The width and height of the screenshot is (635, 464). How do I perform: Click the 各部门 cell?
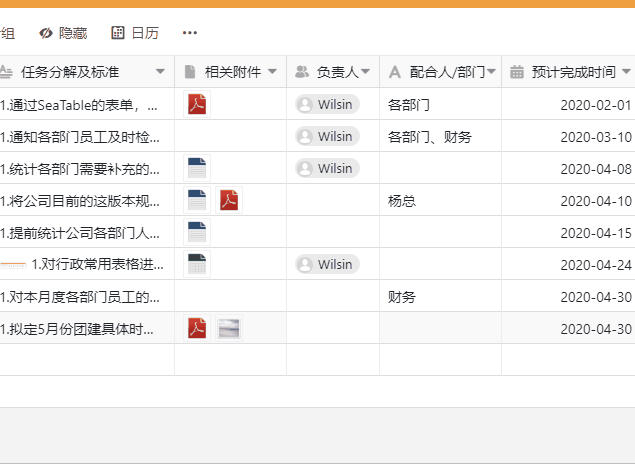(441, 104)
